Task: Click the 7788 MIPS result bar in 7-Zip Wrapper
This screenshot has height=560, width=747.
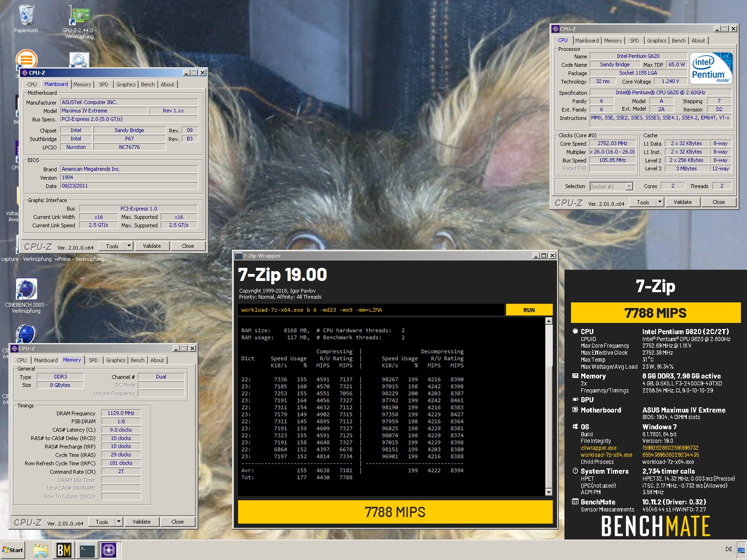Action: [395, 512]
